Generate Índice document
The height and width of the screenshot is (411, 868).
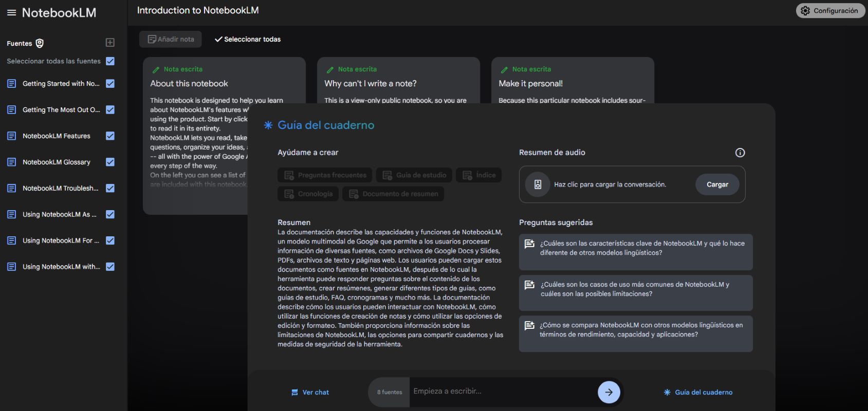[478, 175]
